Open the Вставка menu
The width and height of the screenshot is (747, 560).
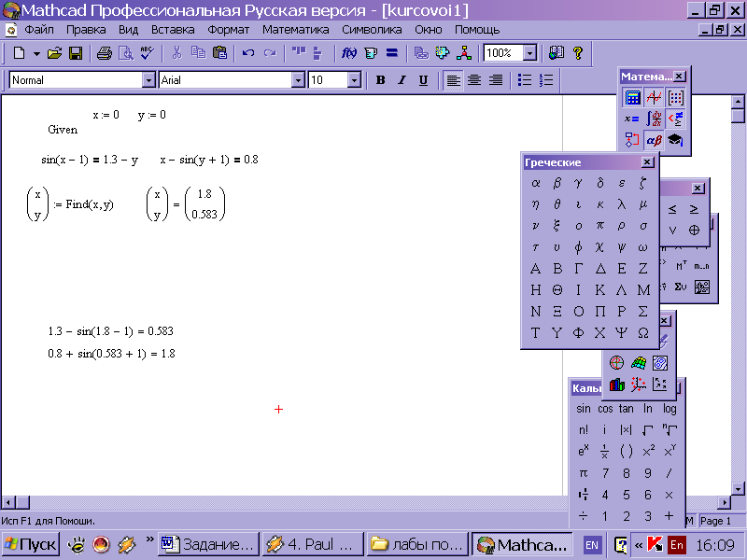[x=173, y=30]
